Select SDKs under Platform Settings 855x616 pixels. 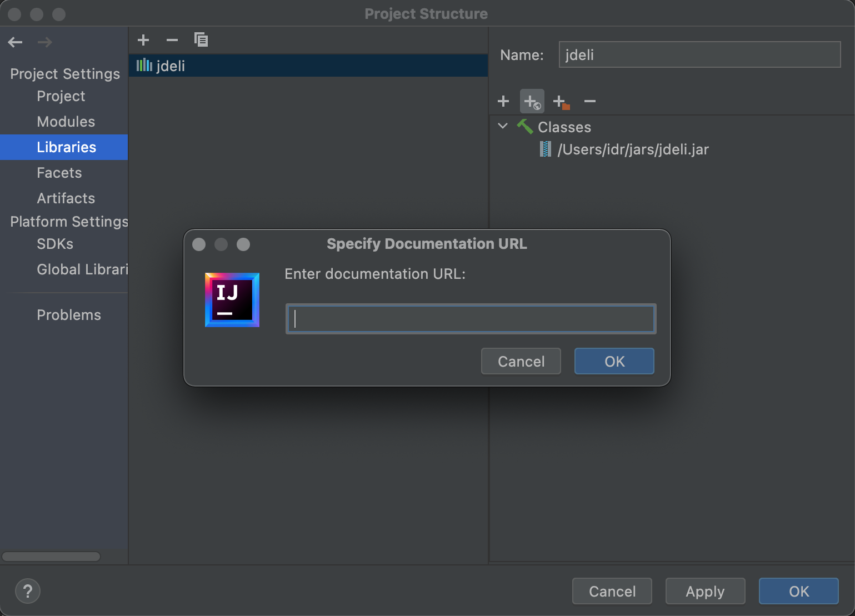coord(55,244)
